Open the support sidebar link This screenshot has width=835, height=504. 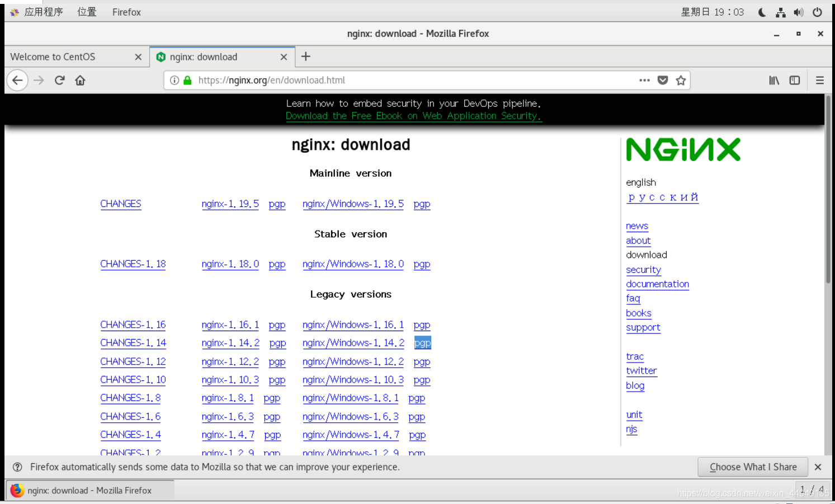(643, 328)
